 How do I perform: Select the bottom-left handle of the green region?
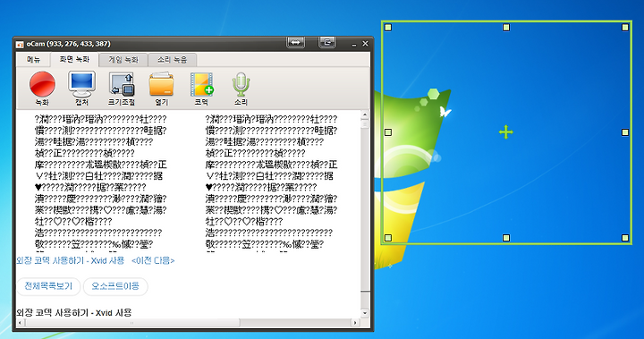[x=388, y=238]
